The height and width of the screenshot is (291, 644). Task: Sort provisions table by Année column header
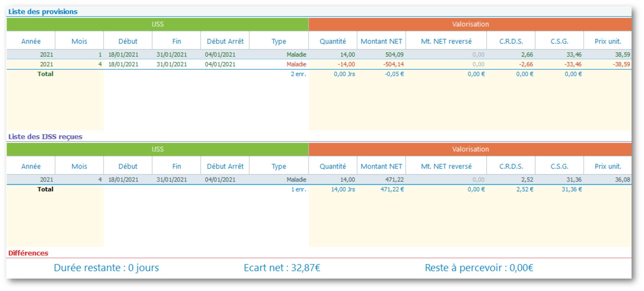(x=31, y=41)
